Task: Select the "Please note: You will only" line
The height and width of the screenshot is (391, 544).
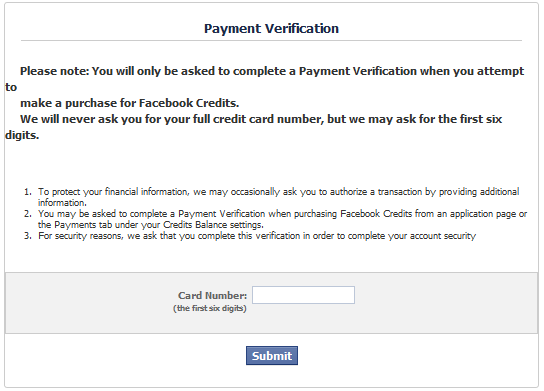Action: tap(272, 71)
